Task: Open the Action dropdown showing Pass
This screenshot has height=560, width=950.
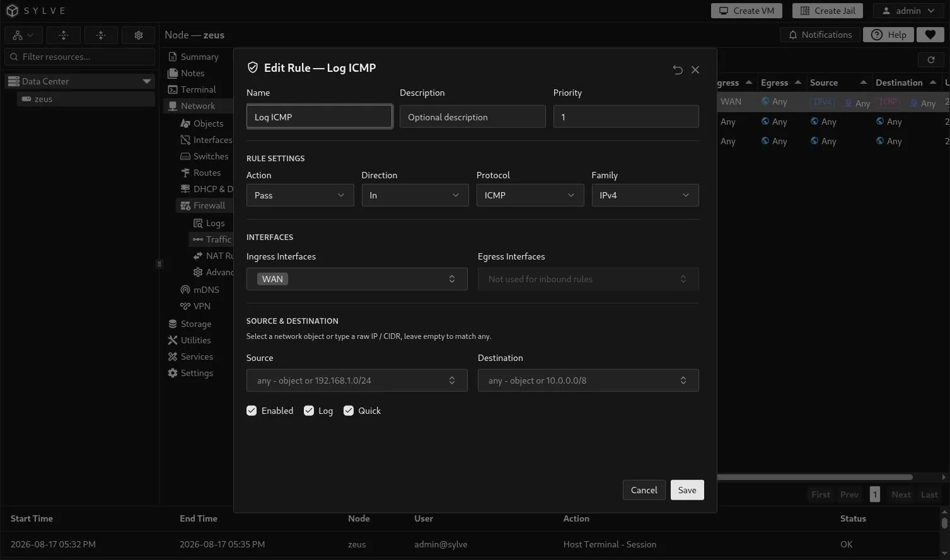Action: [x=300, y=195]
